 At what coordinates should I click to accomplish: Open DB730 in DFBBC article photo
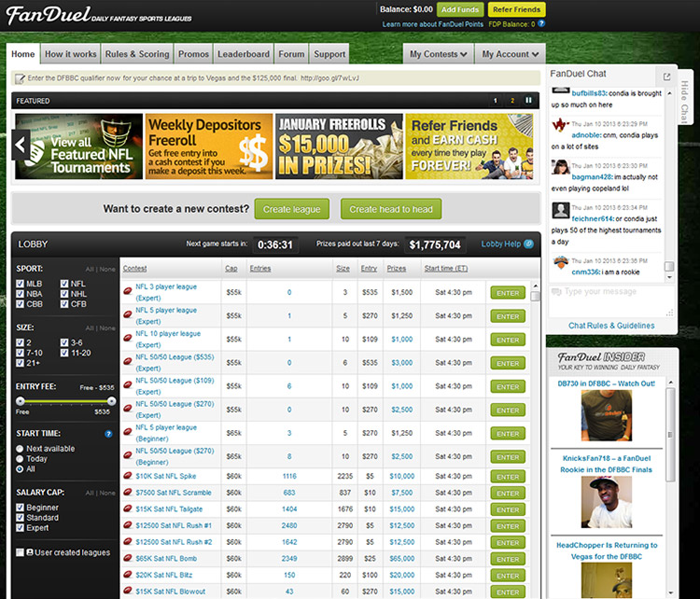point(607,415)
